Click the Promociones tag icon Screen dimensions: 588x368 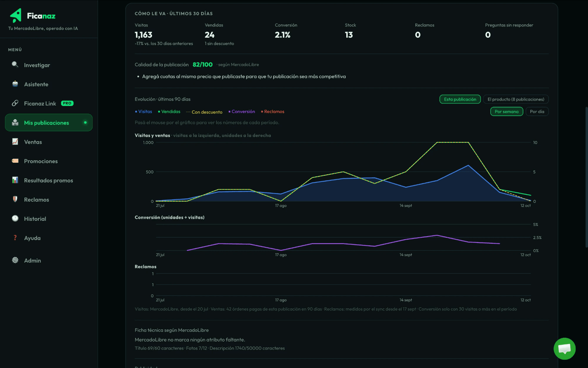(15, 161)
